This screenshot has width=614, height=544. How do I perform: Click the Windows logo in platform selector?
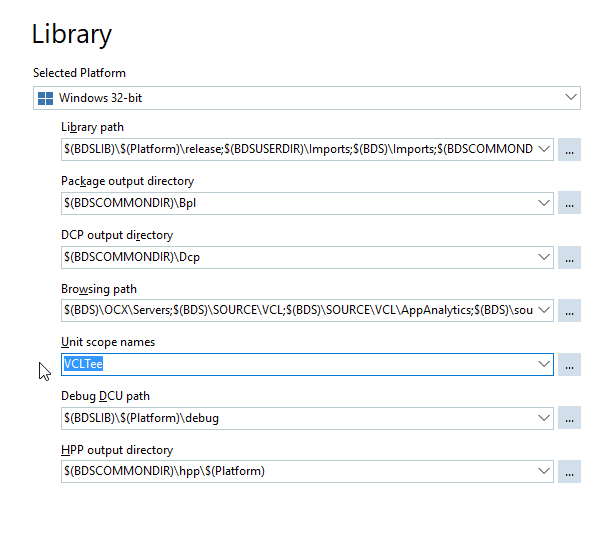pos(45,98)
